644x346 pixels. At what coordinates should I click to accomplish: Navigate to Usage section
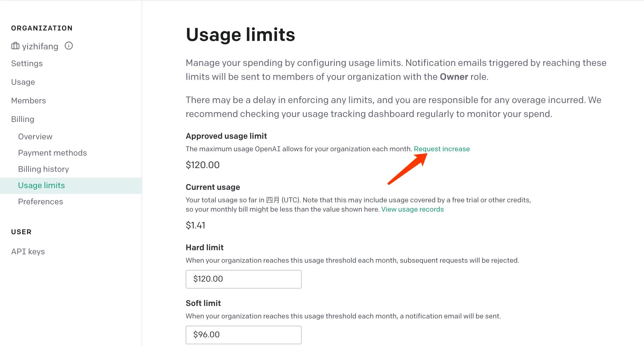[23, 82]
